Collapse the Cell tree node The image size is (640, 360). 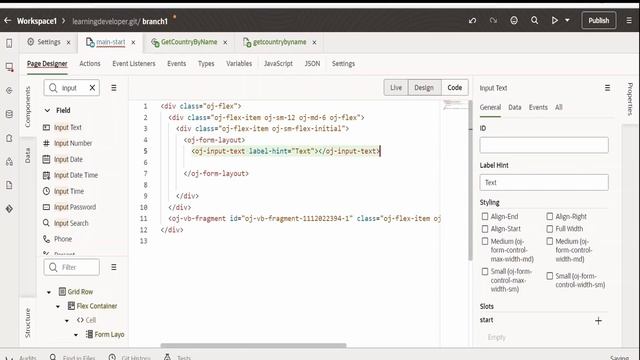click(67, 320)
